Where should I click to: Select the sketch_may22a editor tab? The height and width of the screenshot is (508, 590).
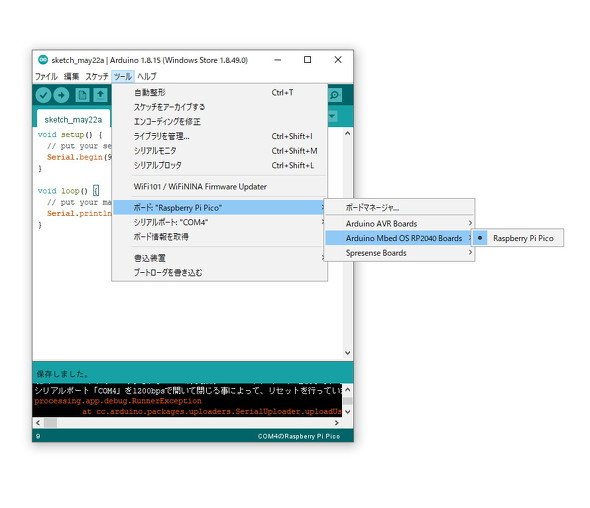(x=73, y=120)
